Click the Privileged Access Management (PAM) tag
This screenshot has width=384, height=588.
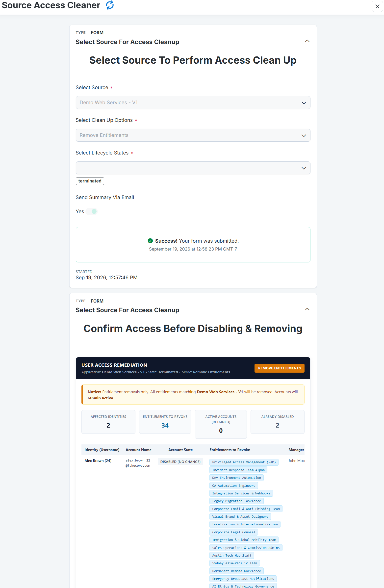click(244, 462)
